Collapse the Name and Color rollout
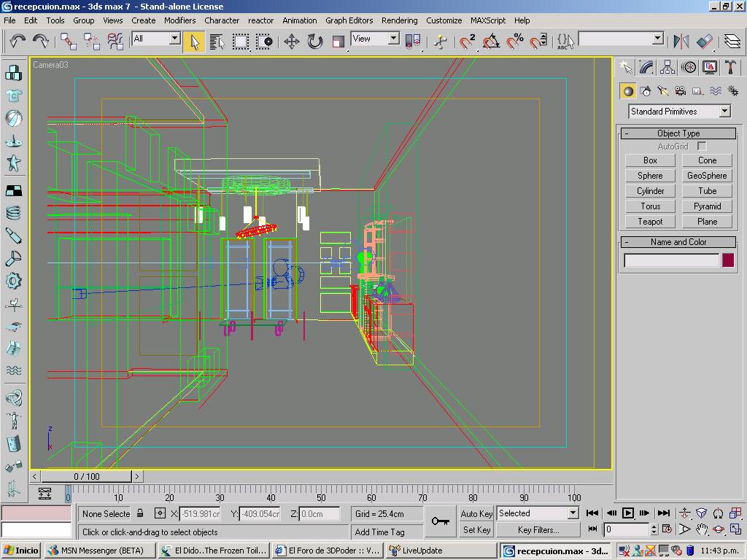 [678, 242]
